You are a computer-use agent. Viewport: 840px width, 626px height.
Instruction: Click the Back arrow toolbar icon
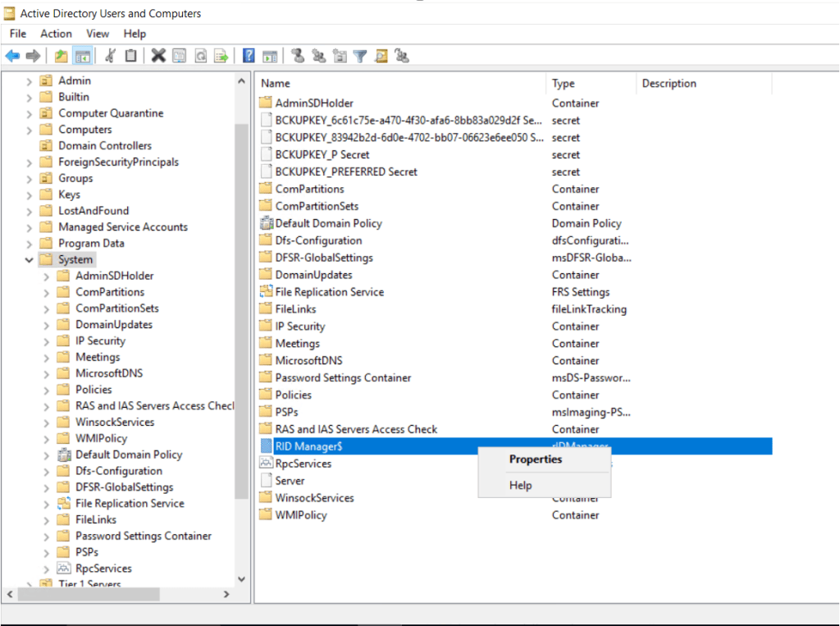(12, 56)
